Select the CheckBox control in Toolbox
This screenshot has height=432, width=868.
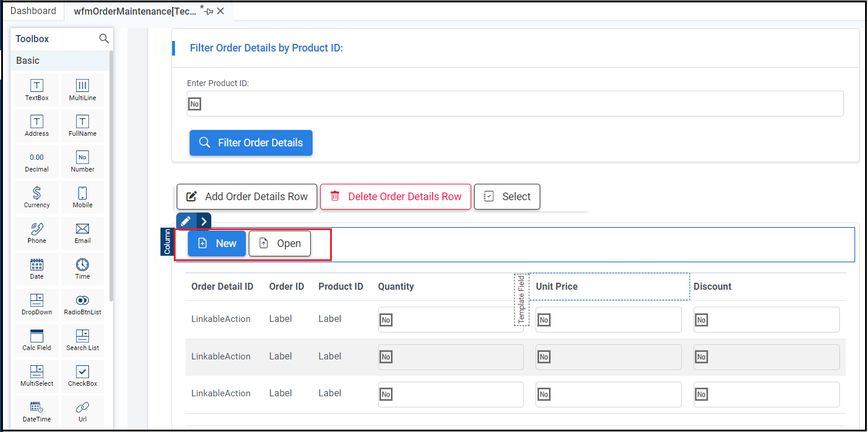click(83, 375)
